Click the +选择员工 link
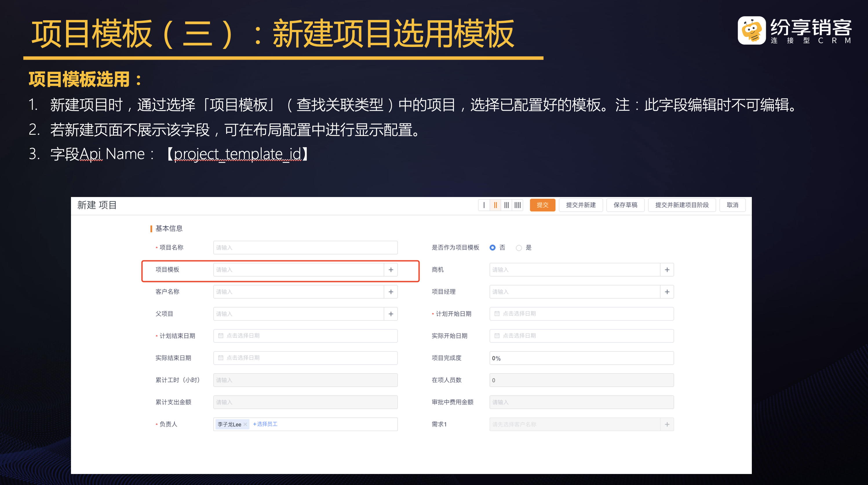 pyautogui.click(x=265, y=424)
